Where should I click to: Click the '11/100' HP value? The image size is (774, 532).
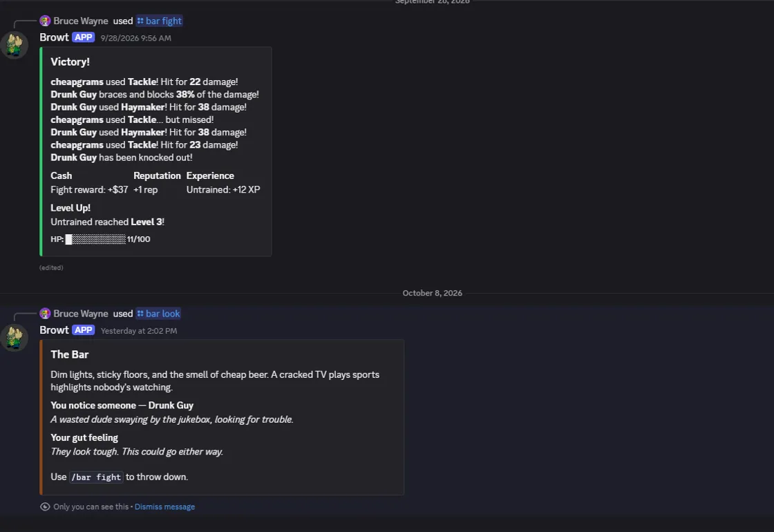click(139, 239)
